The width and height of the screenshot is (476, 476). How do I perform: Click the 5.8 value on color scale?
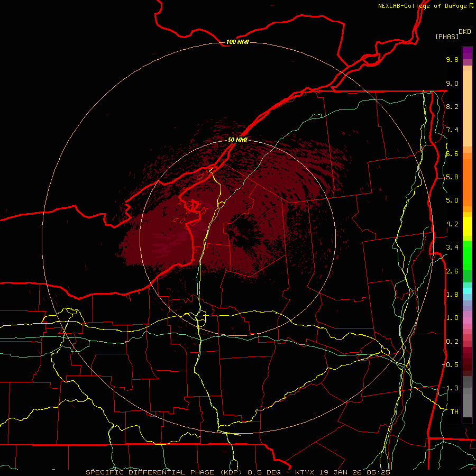click(452, 177)
